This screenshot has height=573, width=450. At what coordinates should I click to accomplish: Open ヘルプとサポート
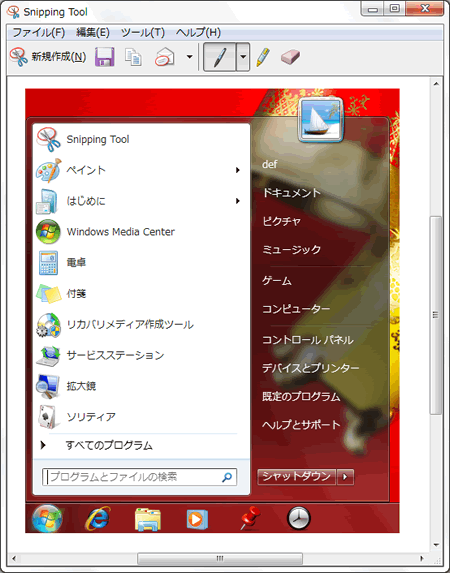301,425
